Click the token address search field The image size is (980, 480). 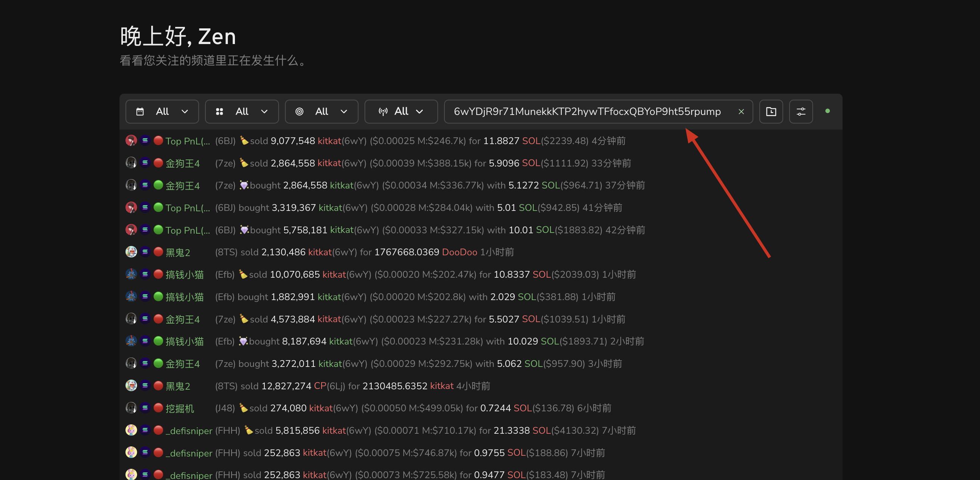(x=587, y=112)
